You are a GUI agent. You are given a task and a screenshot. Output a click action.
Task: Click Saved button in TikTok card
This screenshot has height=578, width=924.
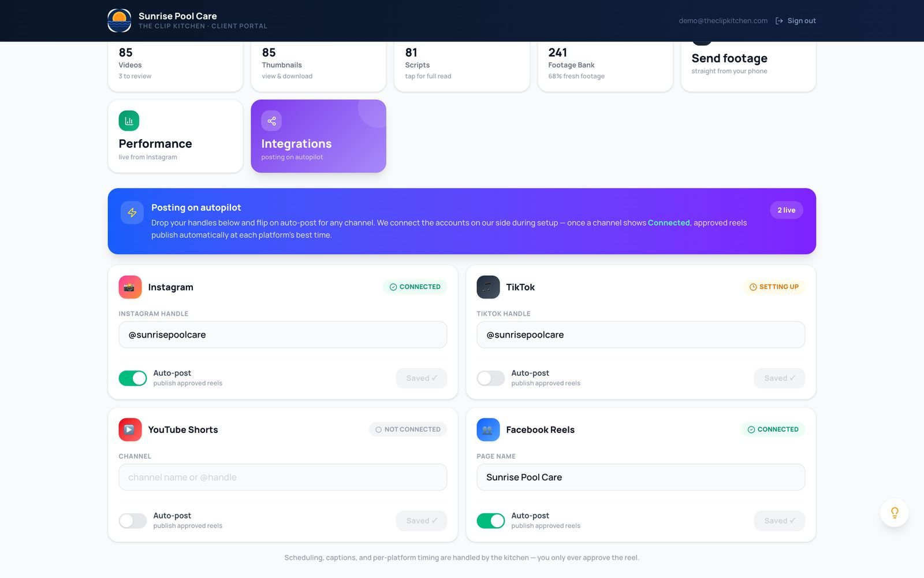780,378
